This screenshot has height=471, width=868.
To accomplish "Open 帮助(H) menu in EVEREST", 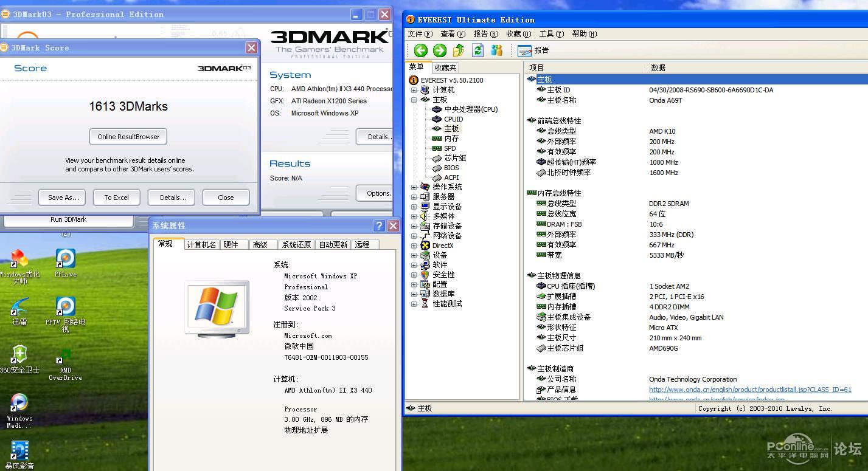I will click(x=585, y=34).
